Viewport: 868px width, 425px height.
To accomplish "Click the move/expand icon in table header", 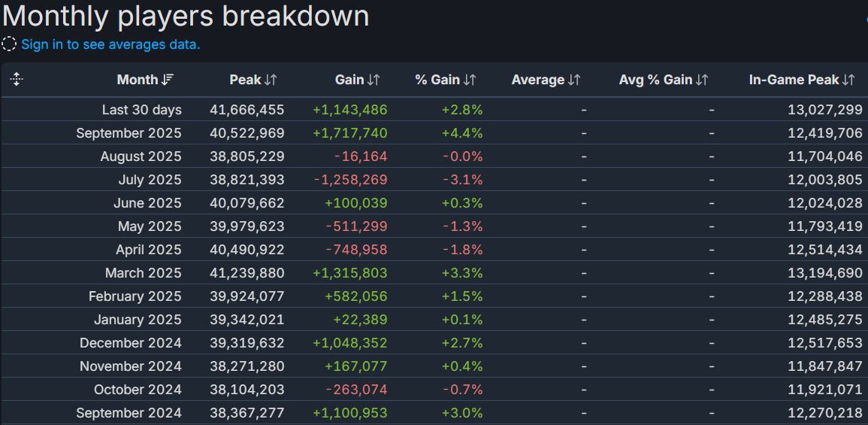I will (x=17, y=79).
